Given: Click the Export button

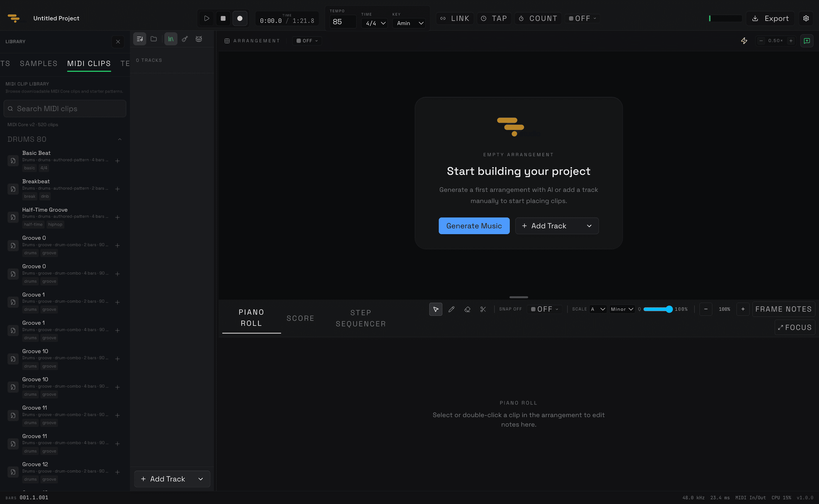Looking at the screenshot, I should pos(770,18).
